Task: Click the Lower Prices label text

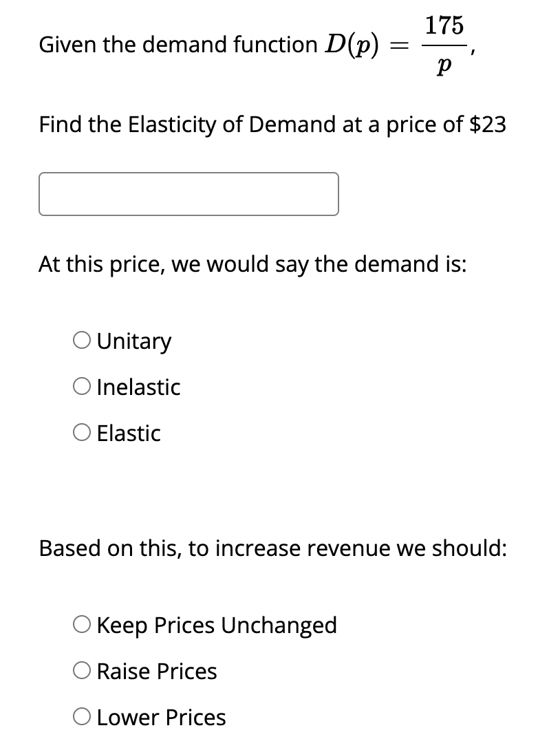Action: pos(161,716)
